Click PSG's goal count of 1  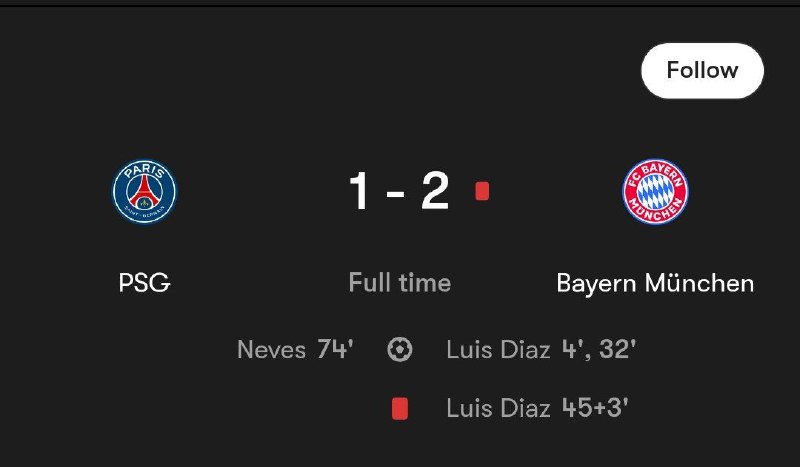pos(359,192)
